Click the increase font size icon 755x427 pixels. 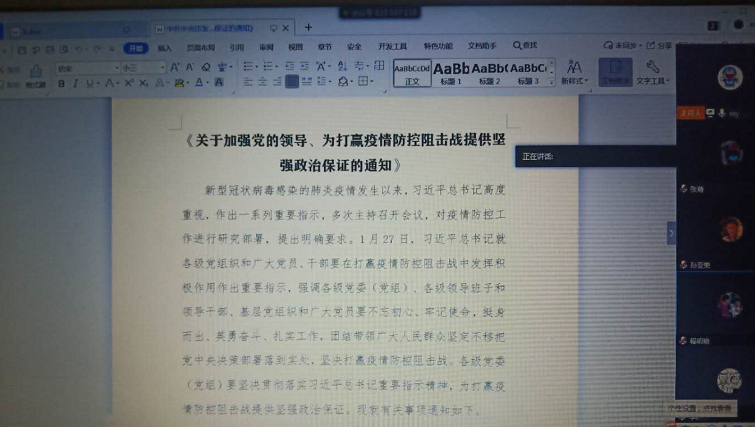click(x=175, y=67)
